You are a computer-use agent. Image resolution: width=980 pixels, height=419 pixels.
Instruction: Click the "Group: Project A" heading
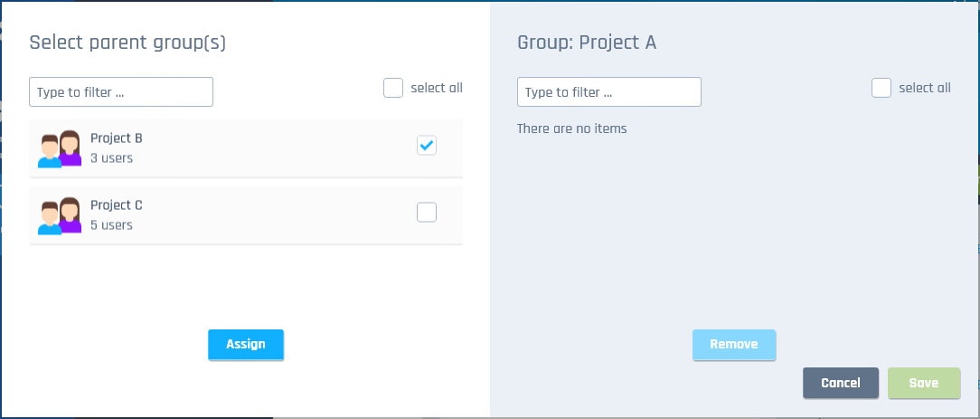click(587, 43)
